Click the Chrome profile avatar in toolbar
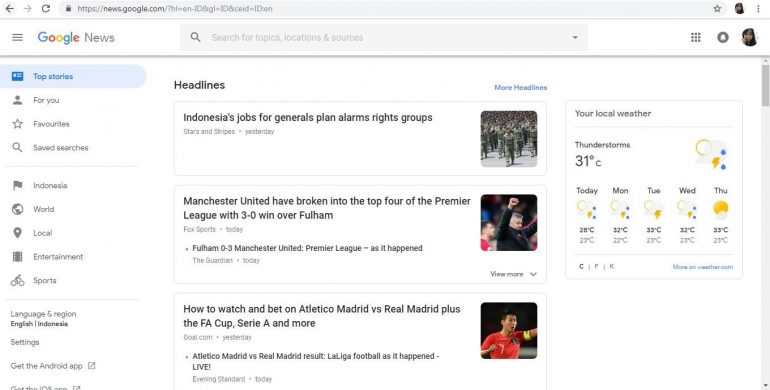Image resolution: width=770 pixels, height=390 pixels. pos(739,8)
